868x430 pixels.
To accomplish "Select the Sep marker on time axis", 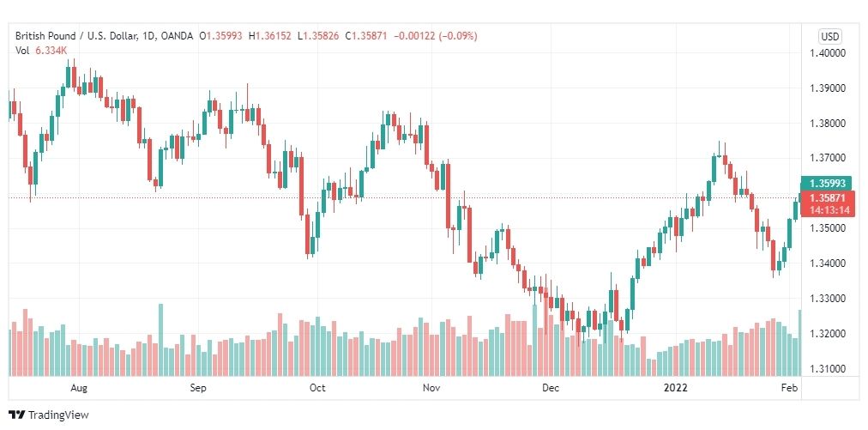I will [x=197, y=388].
